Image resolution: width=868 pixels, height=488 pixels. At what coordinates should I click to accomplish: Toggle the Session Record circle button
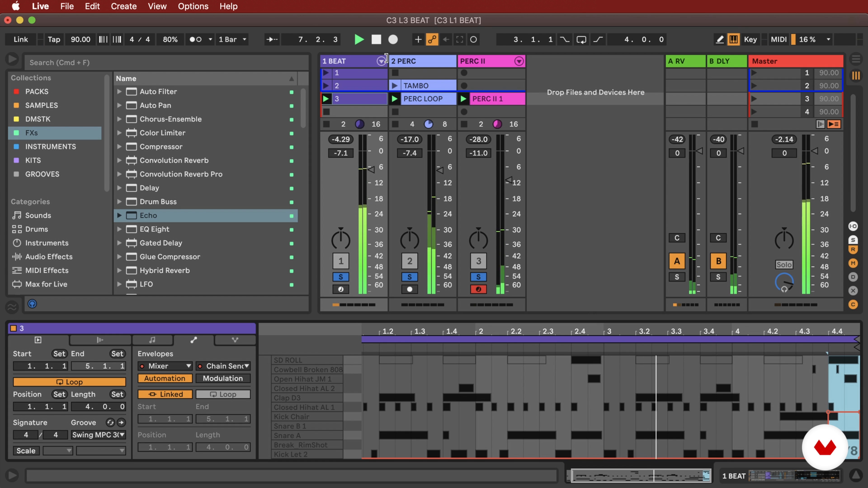473,39
